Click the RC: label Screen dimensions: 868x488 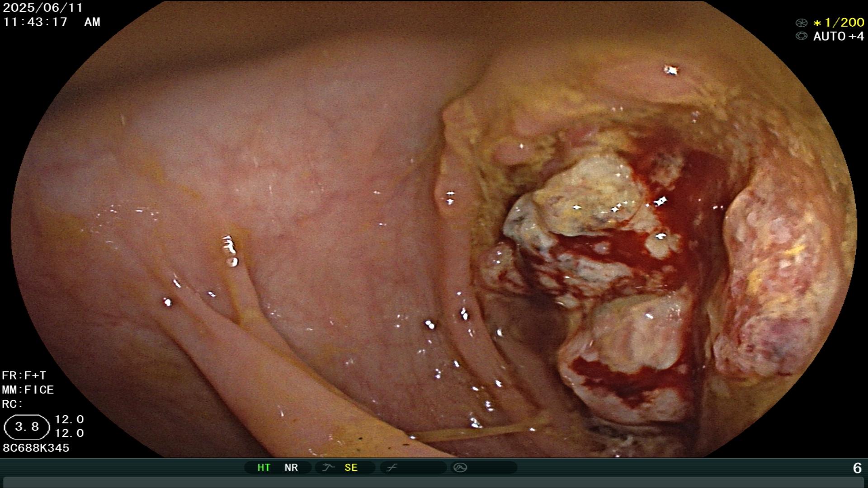tap(12, 404)
